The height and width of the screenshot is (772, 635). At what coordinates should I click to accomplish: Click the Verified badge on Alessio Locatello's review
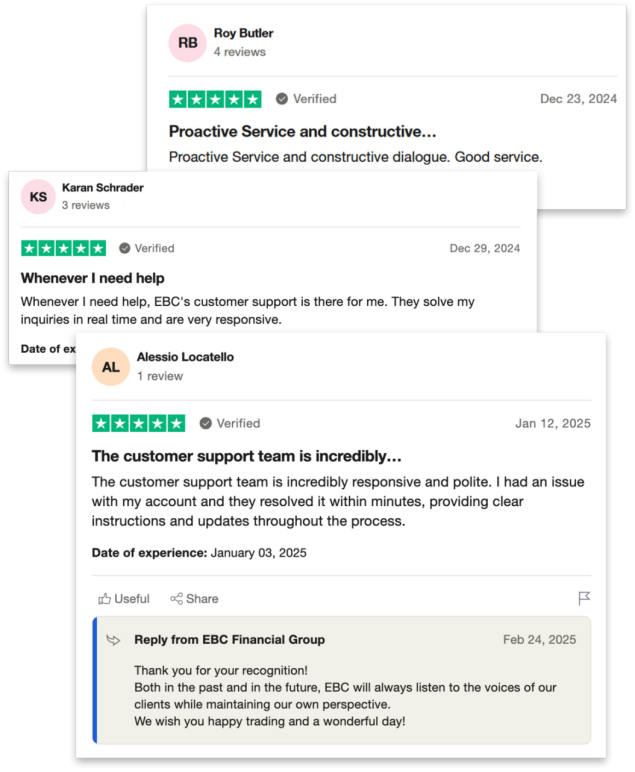[x=230, y=423]
